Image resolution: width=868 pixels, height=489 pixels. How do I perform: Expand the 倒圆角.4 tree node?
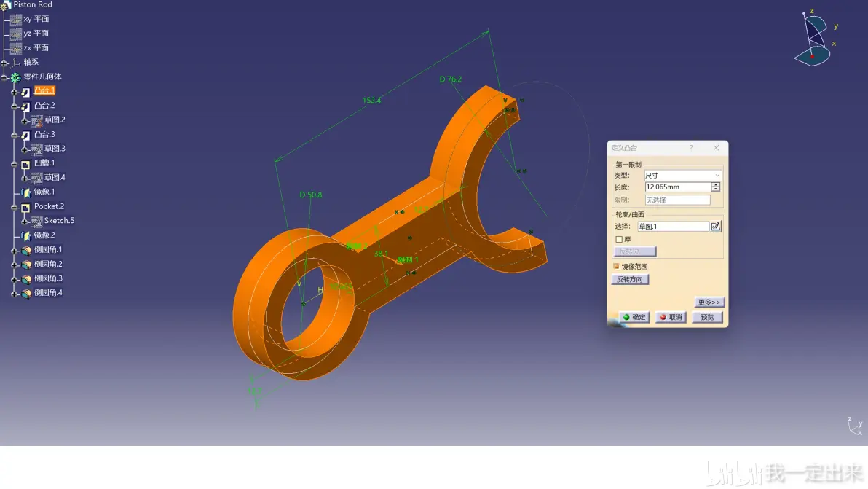(x=15, y=294)
